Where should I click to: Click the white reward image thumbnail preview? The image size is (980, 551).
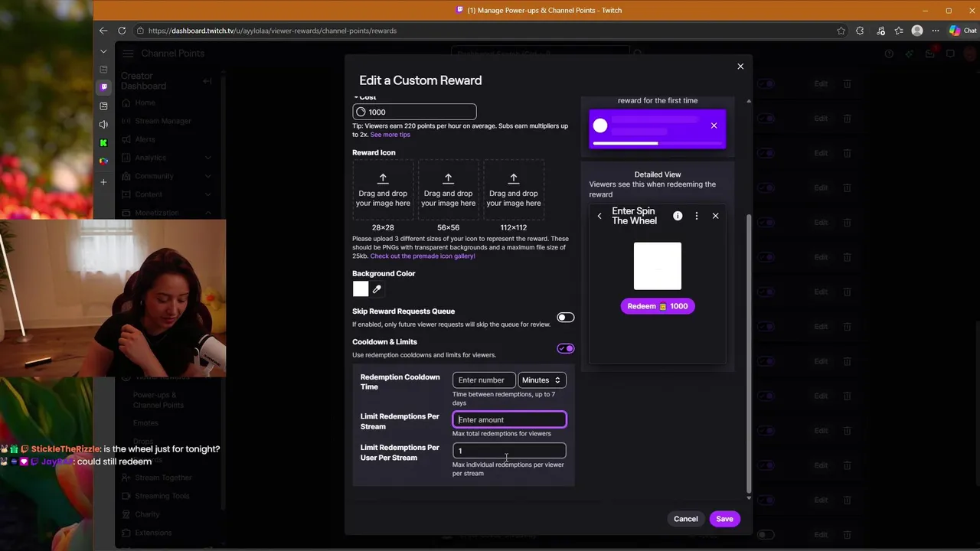(x=657, y=266)
